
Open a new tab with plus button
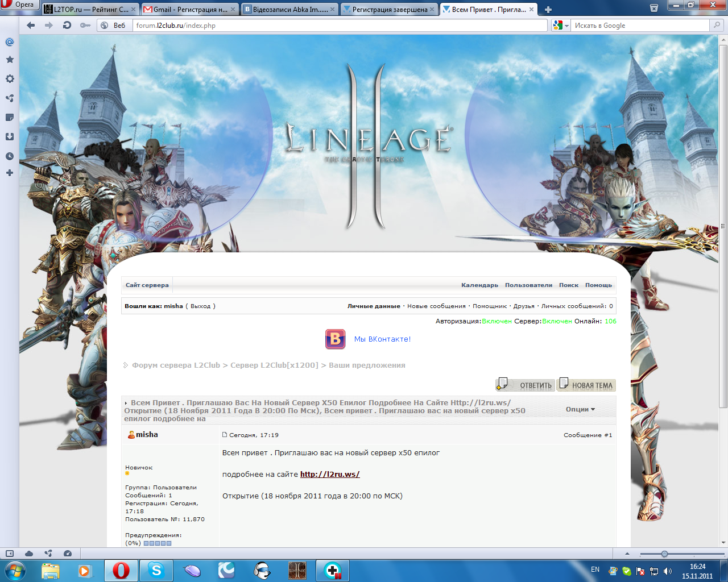[x=548, y=10]
